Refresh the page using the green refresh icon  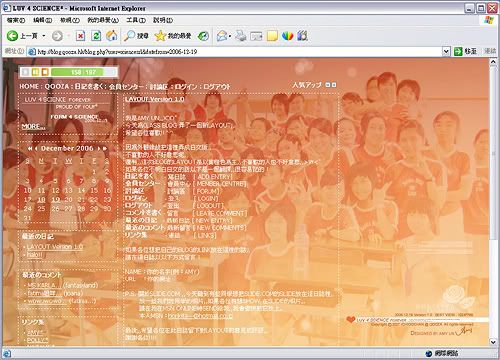click(x=96, y=36)
